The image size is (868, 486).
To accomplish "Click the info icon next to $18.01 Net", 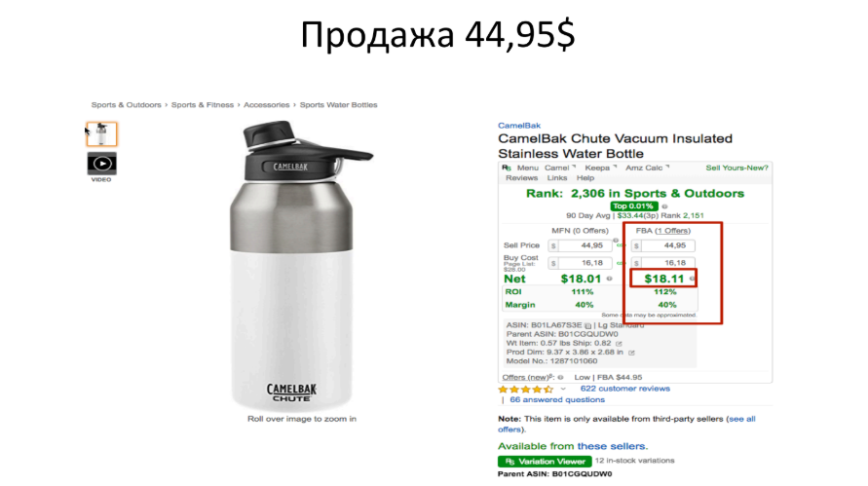I will (x=610, y=279).
